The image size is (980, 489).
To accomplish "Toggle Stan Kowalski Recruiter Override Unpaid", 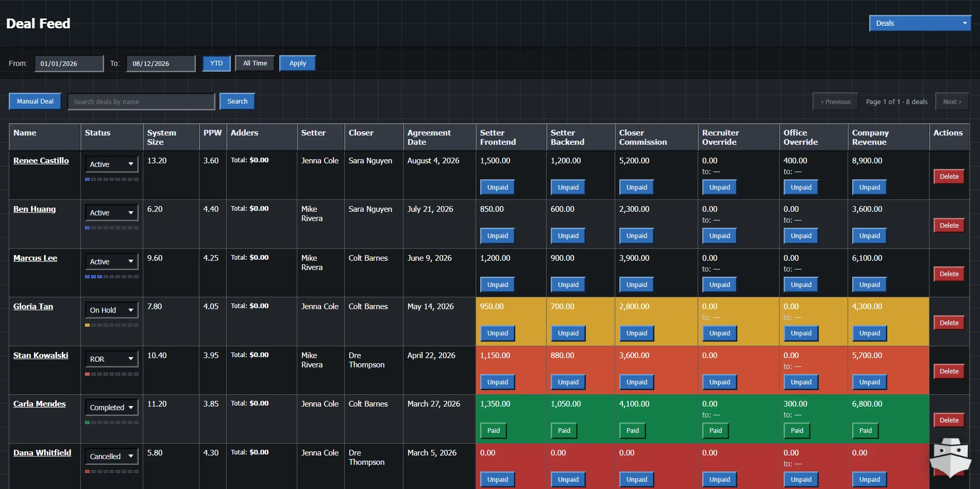I will pos(720,382).
